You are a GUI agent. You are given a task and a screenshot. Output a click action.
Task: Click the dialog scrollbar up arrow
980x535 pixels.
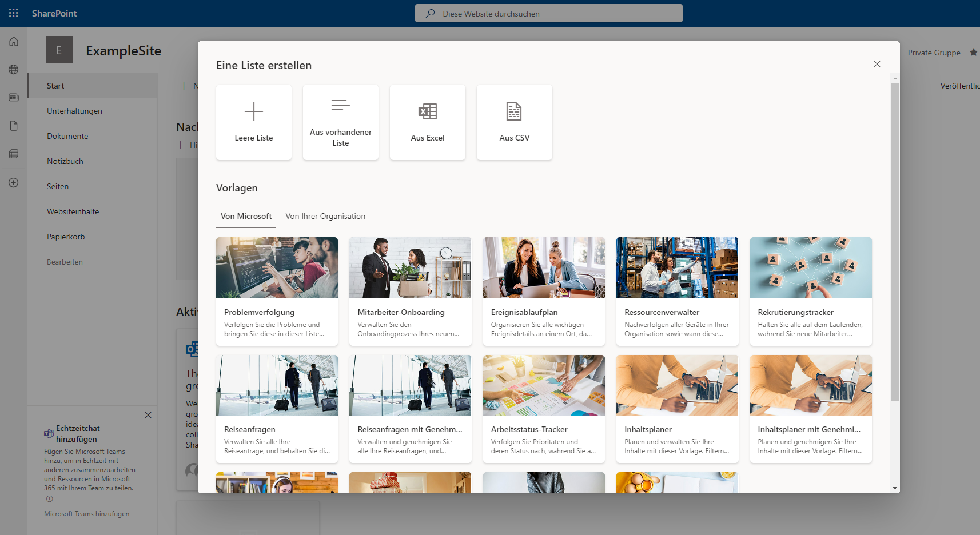tap(895, 78)
